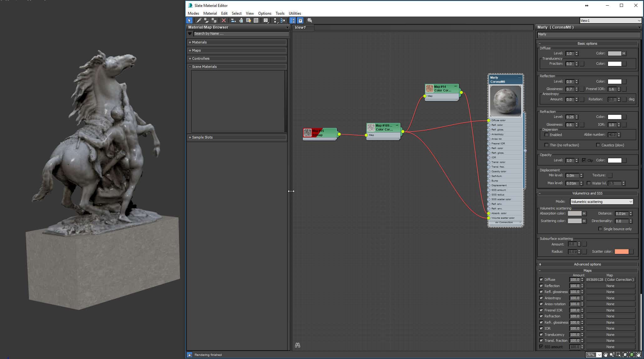Select Pan tool in navigation bar
644x359 pixels.
tap(606, 355)
